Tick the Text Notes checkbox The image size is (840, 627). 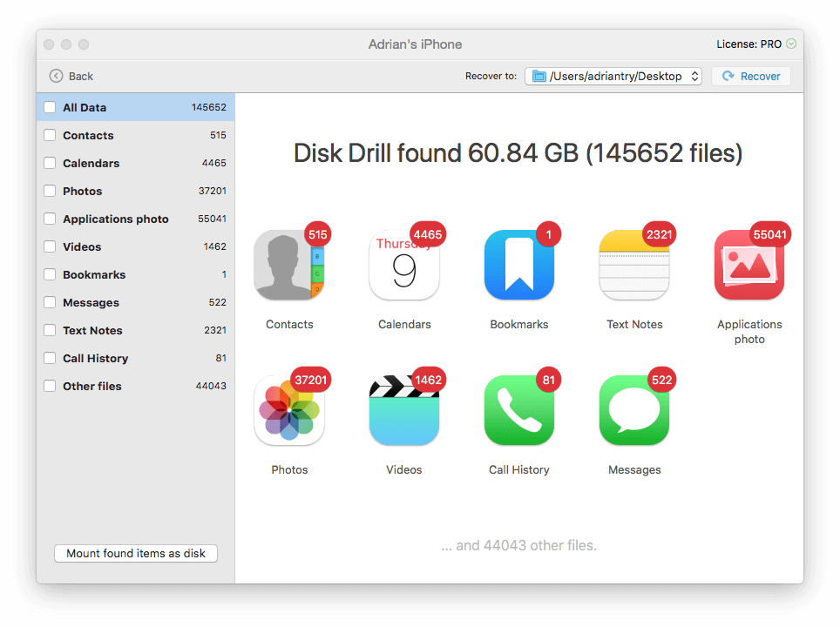coord(50,330)
